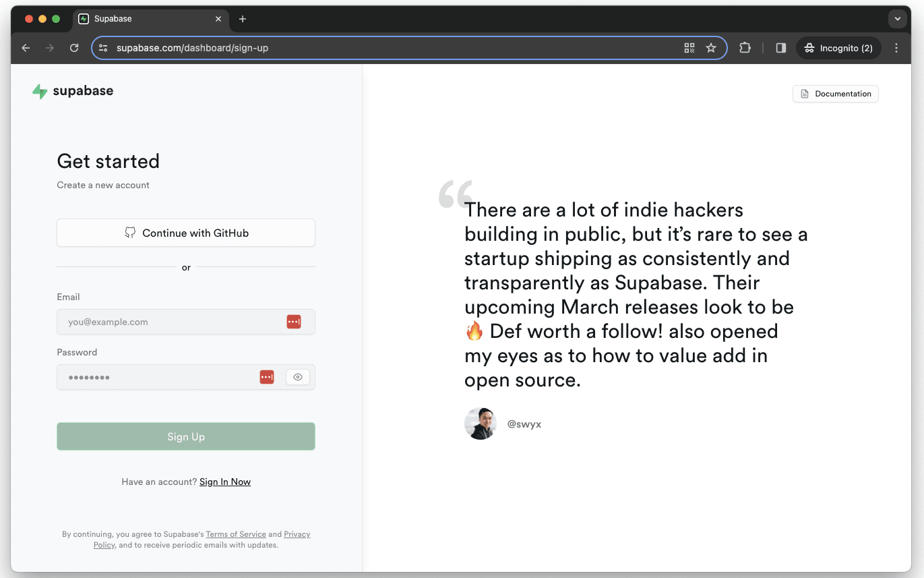
Task: Focus the Email input field
Action: click(x=186, y=322)
